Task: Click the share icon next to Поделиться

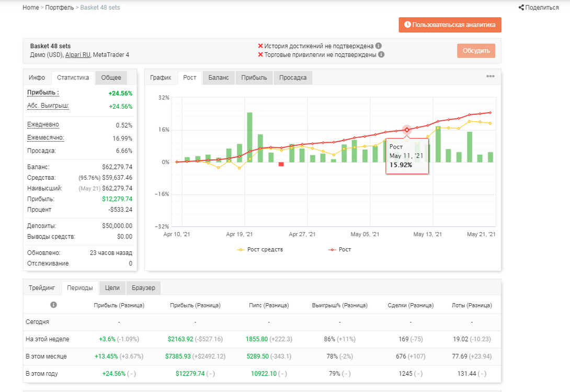Action: [x=521, y=7]
